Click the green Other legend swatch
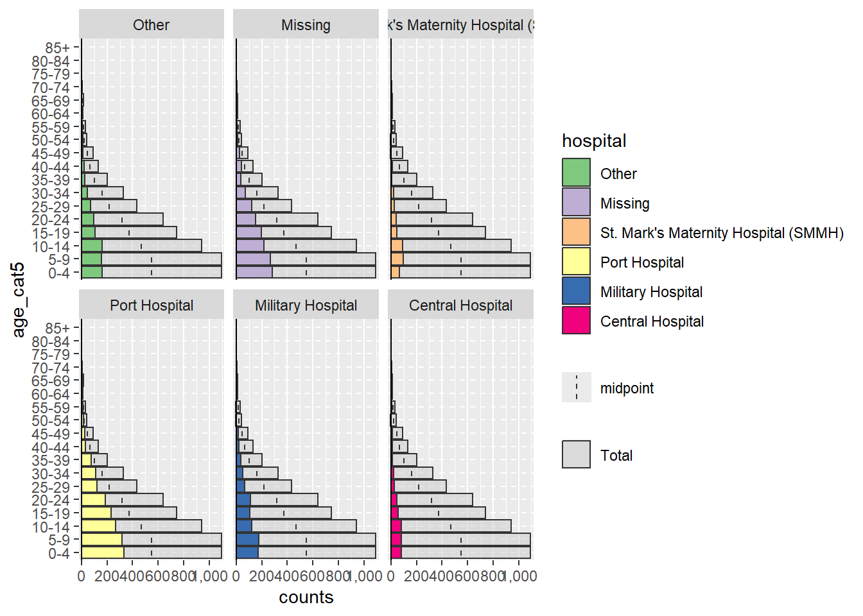Screen dimensions: 863x616 pos(576,173)
